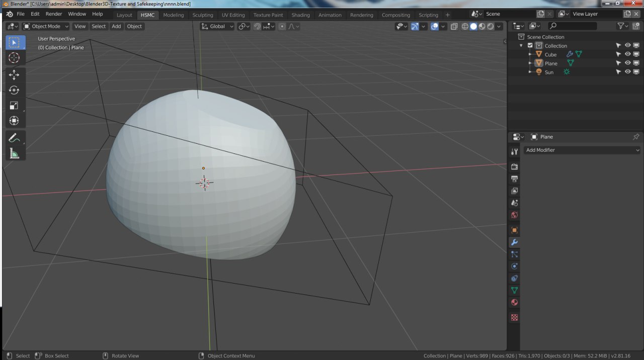644x360 pixels.
Task: Open the Texture properties tab
Action: tap(514, 317)
